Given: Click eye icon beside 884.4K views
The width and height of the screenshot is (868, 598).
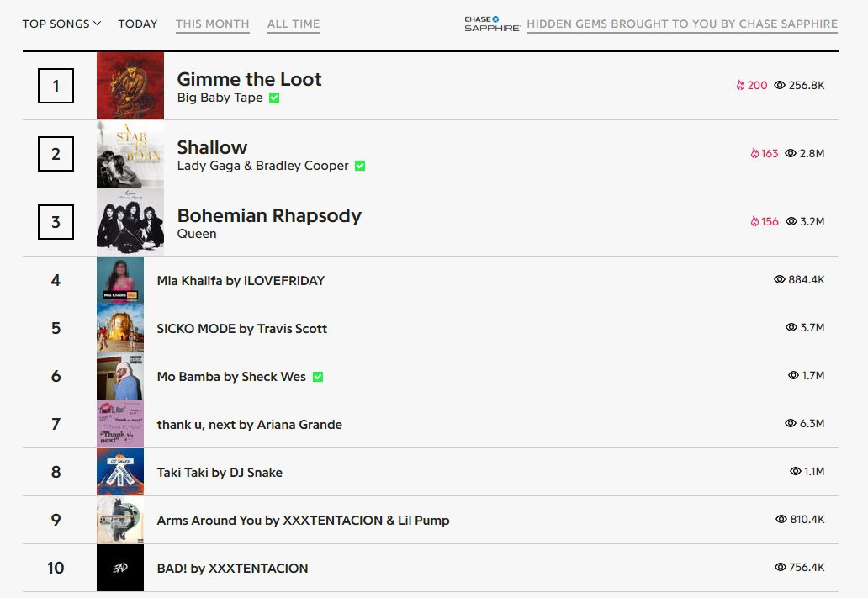Looking at the screenshot, I should 780,279.
